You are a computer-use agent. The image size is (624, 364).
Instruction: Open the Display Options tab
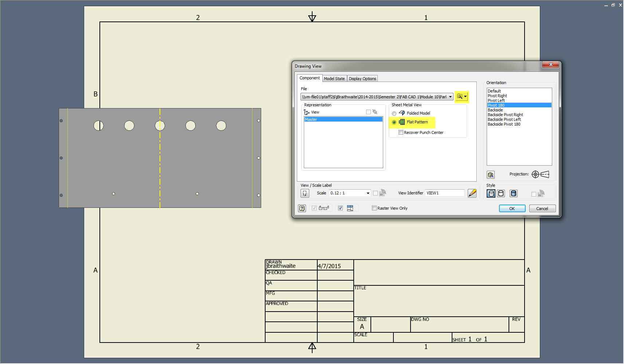click(x=362, y=79)
